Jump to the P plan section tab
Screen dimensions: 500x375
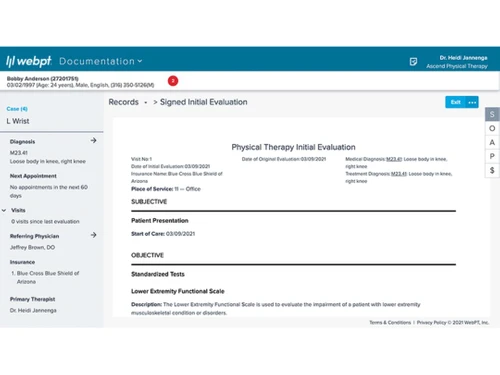pyautogui.click(x=492, y=156)
